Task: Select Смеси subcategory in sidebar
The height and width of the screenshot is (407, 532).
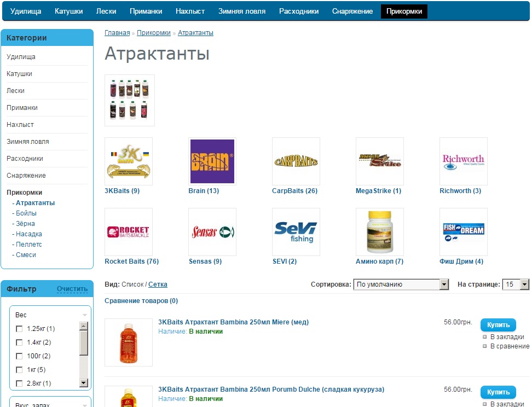Action: point(26,255)
